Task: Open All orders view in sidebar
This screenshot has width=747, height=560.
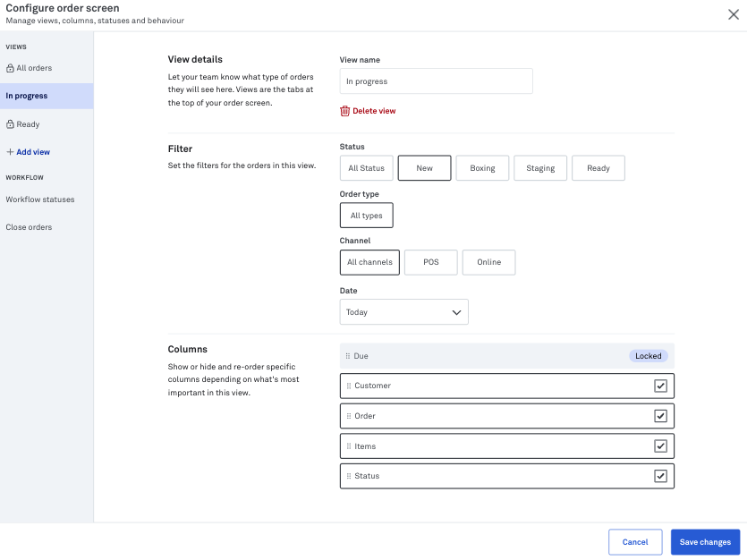Action: 47,68
